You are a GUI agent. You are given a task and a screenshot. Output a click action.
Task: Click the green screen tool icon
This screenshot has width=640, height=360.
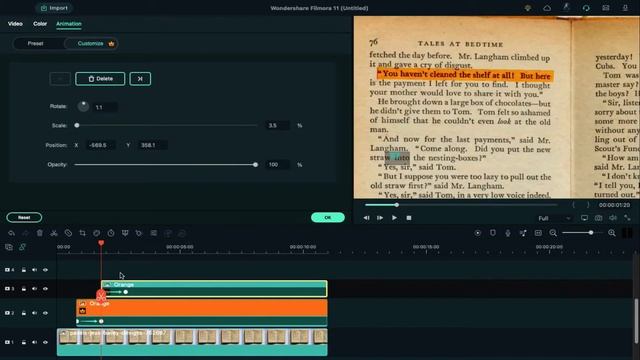coord(125,233)
